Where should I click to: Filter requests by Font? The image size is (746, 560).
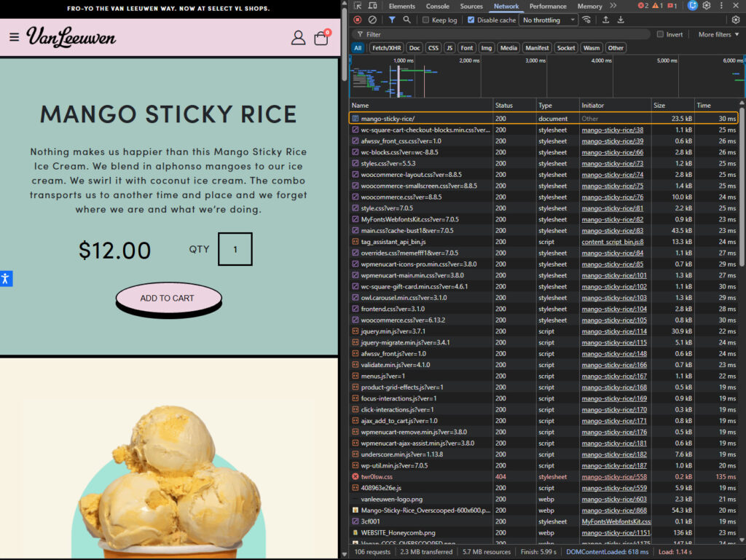(x=467, y=48)
